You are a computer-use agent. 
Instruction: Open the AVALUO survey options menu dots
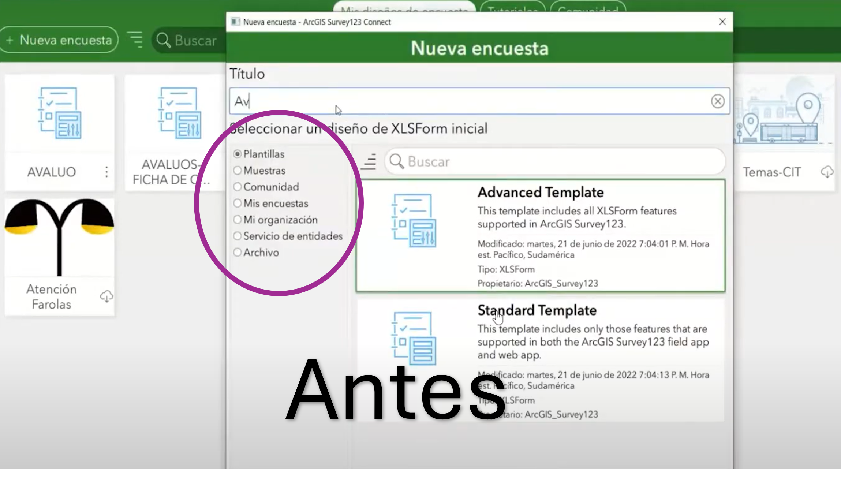coord(106,172)
